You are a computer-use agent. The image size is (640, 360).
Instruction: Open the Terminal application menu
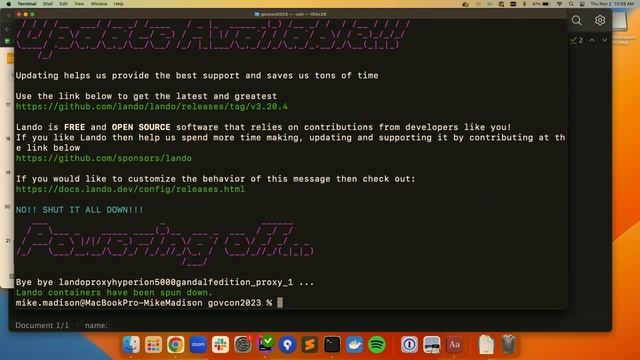(27, 4)
